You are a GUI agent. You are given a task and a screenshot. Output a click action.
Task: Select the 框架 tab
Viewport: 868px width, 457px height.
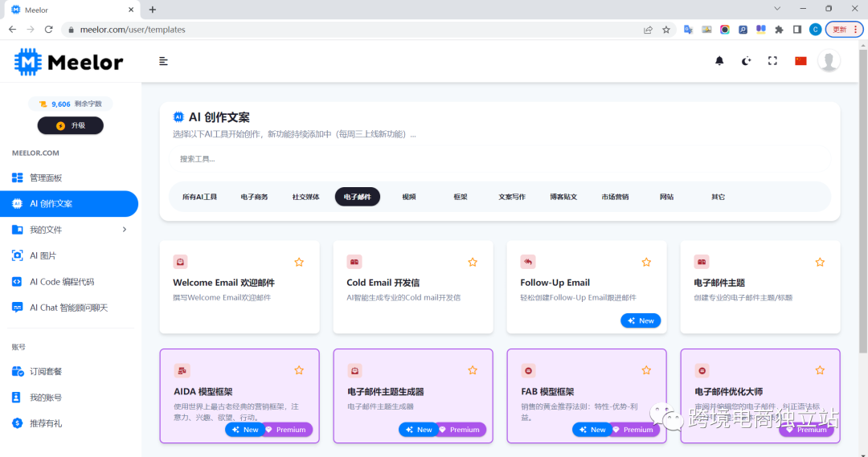coord(461,197)
